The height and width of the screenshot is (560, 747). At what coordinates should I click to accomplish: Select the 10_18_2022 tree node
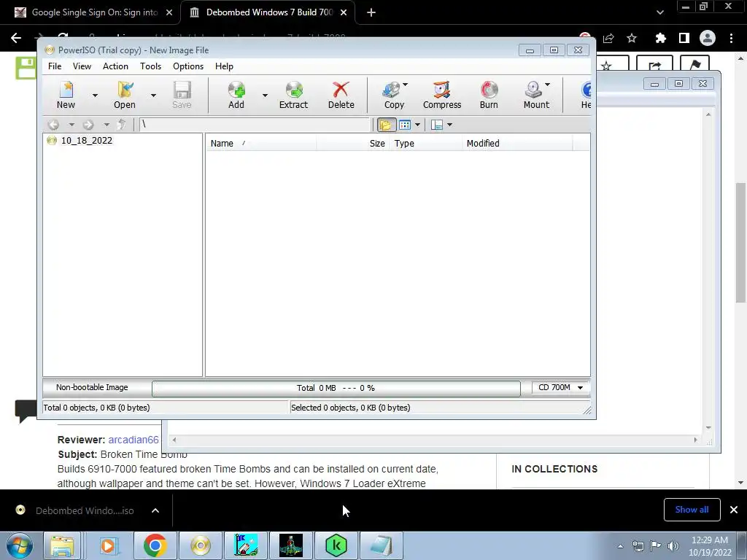tap(87, 141)
